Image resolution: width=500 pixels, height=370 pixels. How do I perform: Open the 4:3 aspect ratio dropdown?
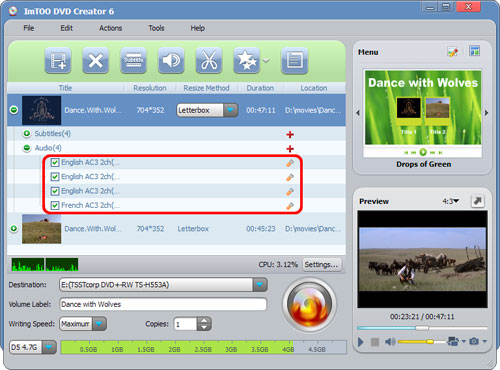click(x=451, y=201)
